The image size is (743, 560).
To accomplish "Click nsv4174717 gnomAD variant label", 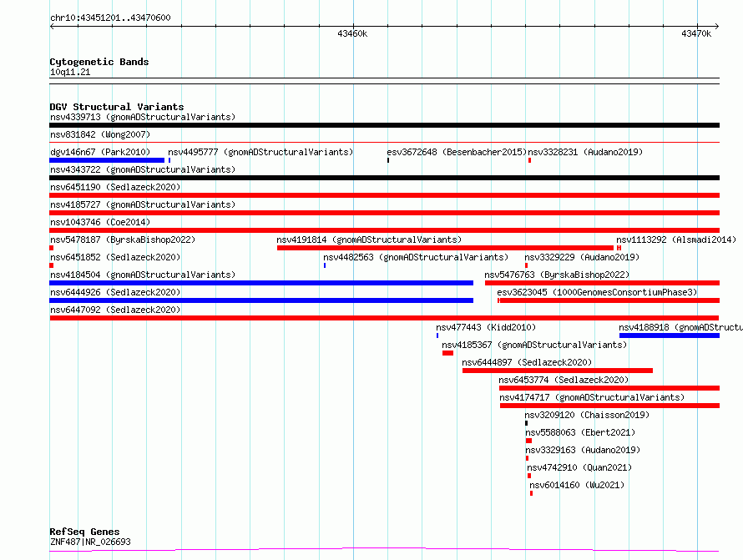I will (x=592, y=397).
